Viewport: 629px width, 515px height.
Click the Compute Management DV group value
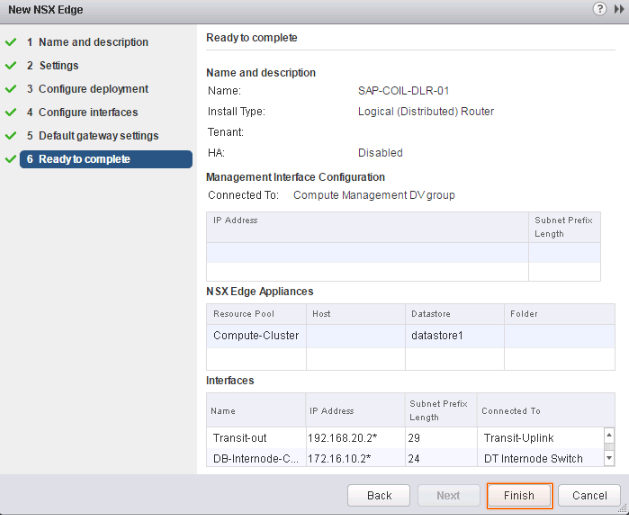click(374, 195)
